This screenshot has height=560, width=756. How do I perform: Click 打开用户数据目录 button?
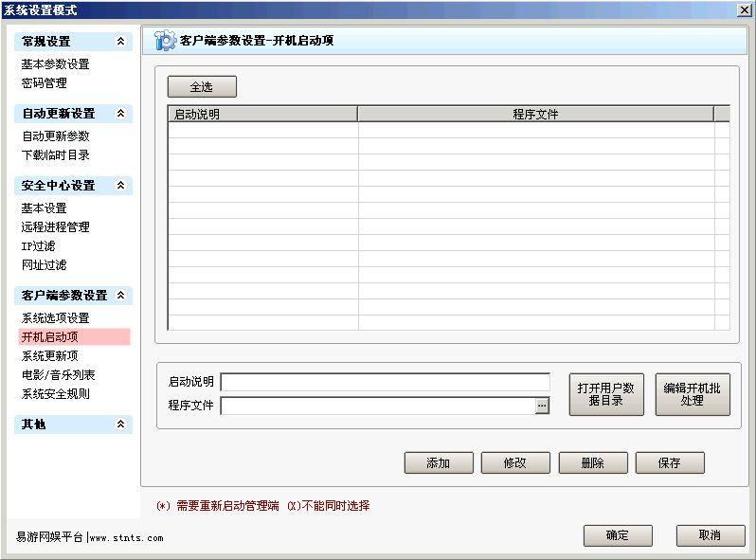click(x=606, y=394)
